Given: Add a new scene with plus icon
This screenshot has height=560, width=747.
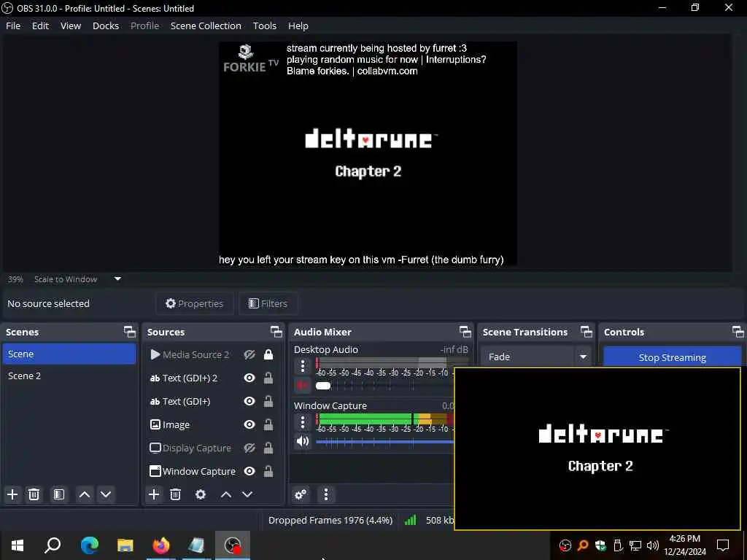Looking at the screenshot, I should click(12, 494).
